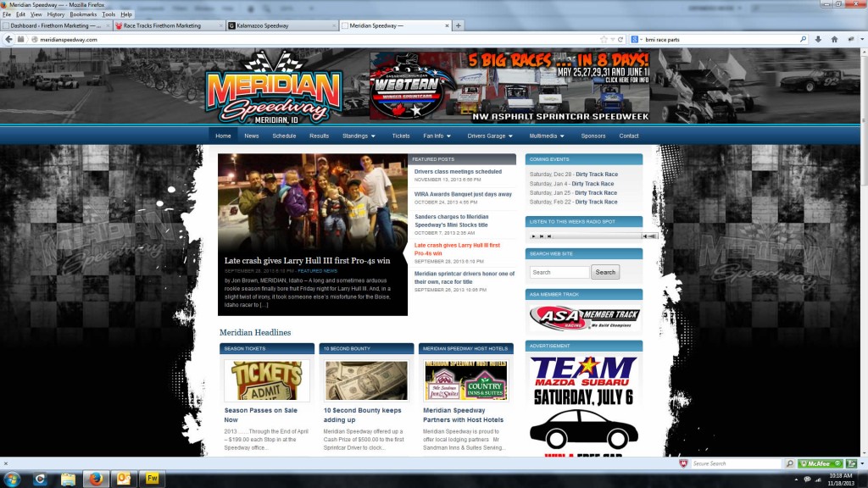Adjust the radio player volume slider

pyautogui.click(x=652, y=236)
